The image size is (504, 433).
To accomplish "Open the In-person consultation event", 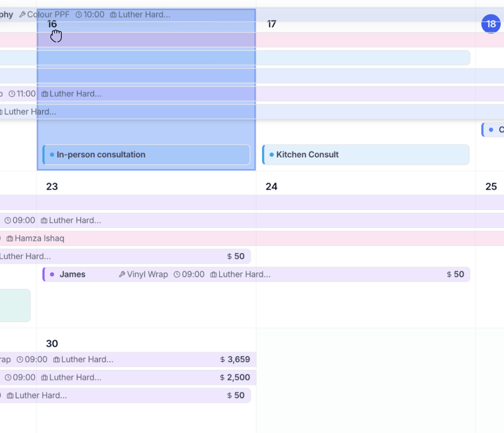I will (x=146, y=155).
